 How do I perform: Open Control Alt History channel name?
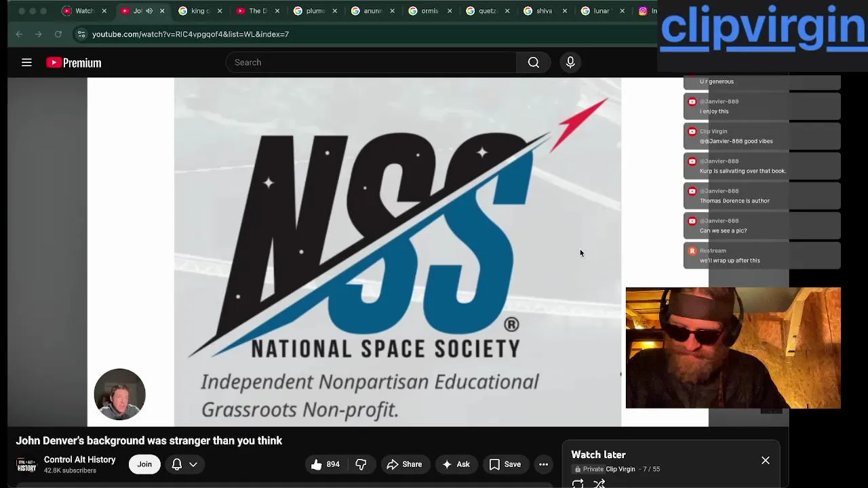pyautogui.click(x=80, y=460)
